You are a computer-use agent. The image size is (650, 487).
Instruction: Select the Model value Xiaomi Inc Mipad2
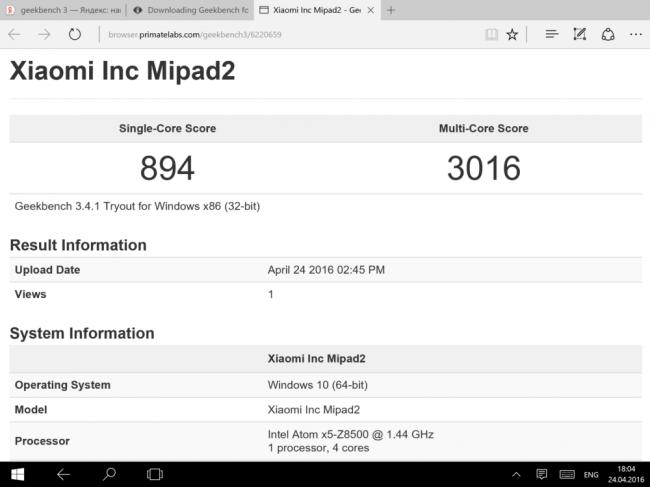tap(313, 410)
